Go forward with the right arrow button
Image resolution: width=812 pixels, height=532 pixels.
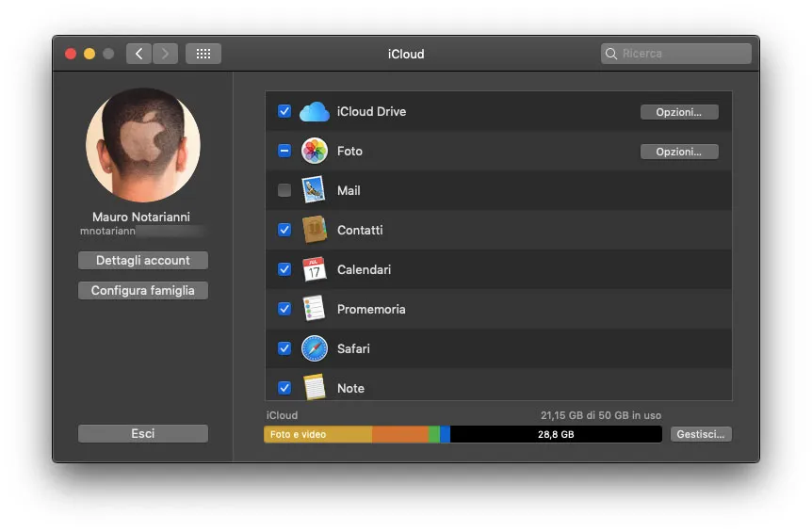[x=165, y=54]
